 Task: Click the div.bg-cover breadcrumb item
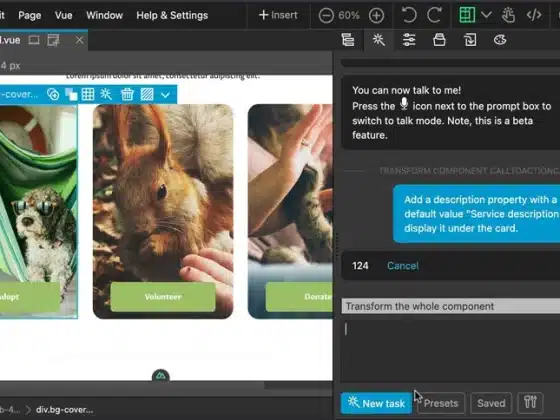click(x=65, y=410)
